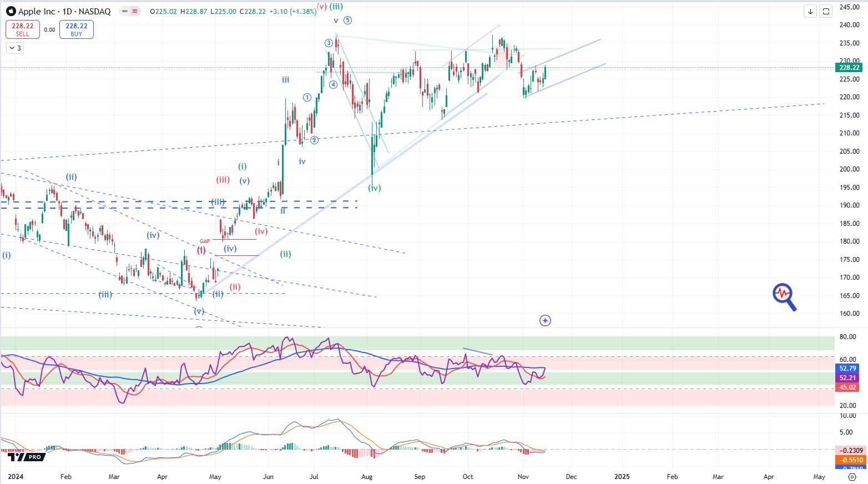Click the 200.00 level on the price scale

coord(850,169)
